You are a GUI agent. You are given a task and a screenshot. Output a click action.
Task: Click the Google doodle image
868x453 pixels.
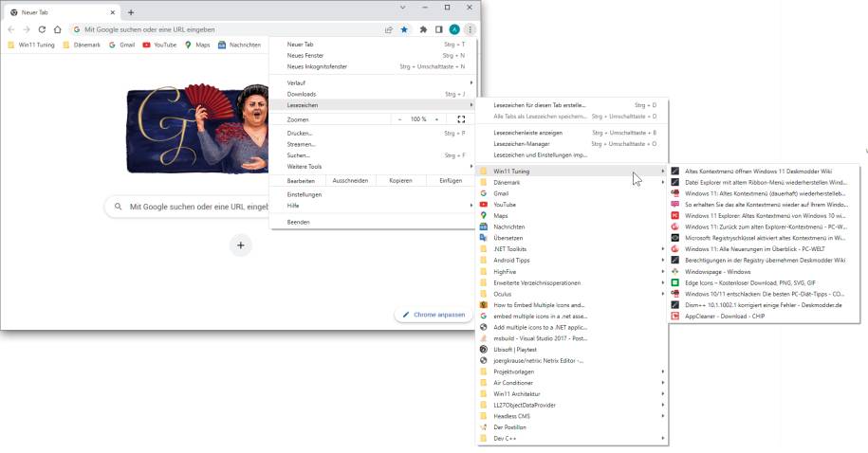pos(197,128)
